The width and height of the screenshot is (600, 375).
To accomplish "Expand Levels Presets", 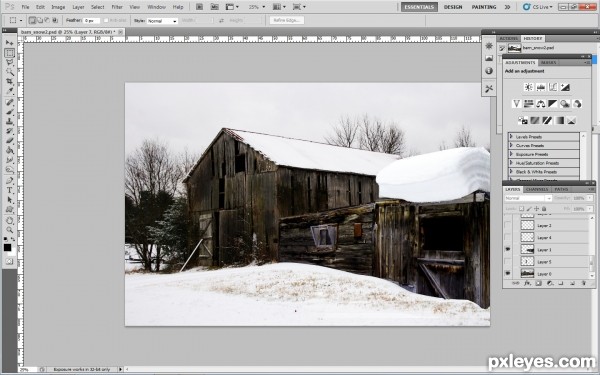I will pos(511,137).
